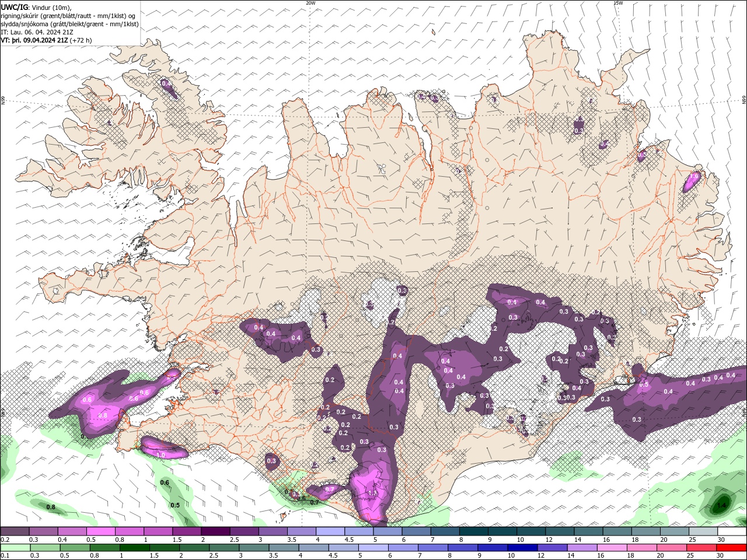The height and width of the screenshot is (560, 747).
Task: Click the 'slydda/snjókoma (grátt/bleikt/grænt' description line
Action: tap(70, 24)
